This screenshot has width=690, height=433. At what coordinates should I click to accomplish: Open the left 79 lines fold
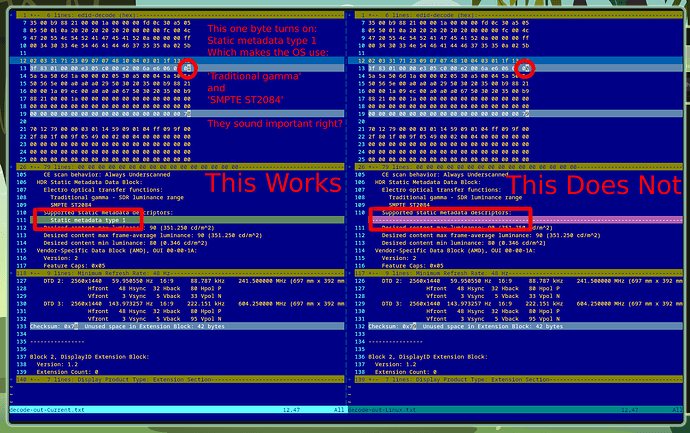click(180, 167)
